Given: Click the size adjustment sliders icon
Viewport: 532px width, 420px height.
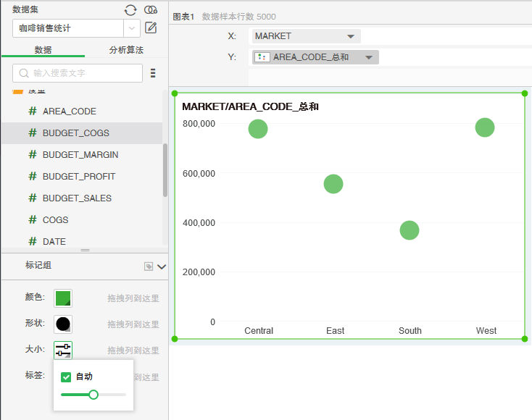Looking at the screenshot, I should (x=63, y=350).
